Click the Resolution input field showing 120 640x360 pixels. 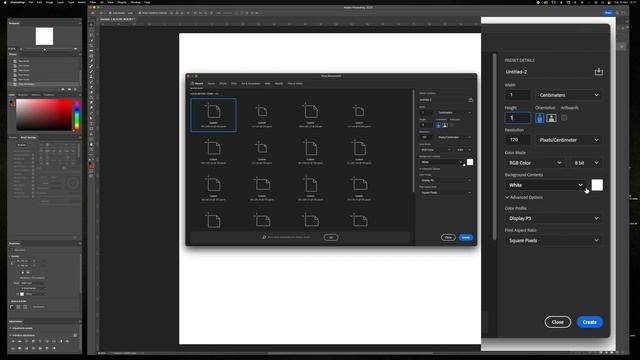click(518, 140)
